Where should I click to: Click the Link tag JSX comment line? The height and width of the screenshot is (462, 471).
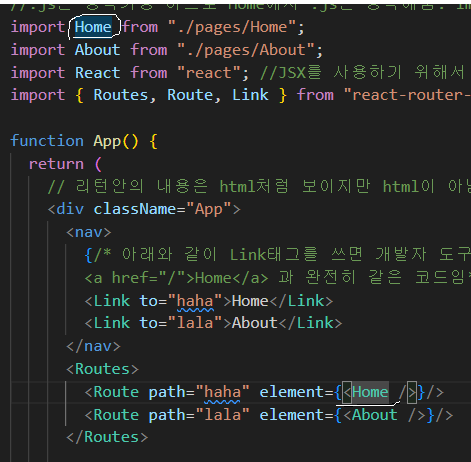tap(277, 255)
